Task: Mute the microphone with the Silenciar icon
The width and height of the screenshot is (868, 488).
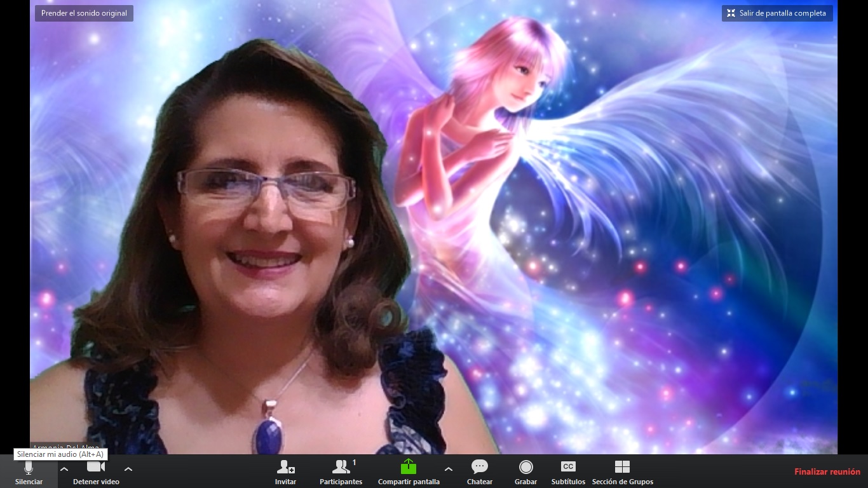Action: click(x=29, y=468)
